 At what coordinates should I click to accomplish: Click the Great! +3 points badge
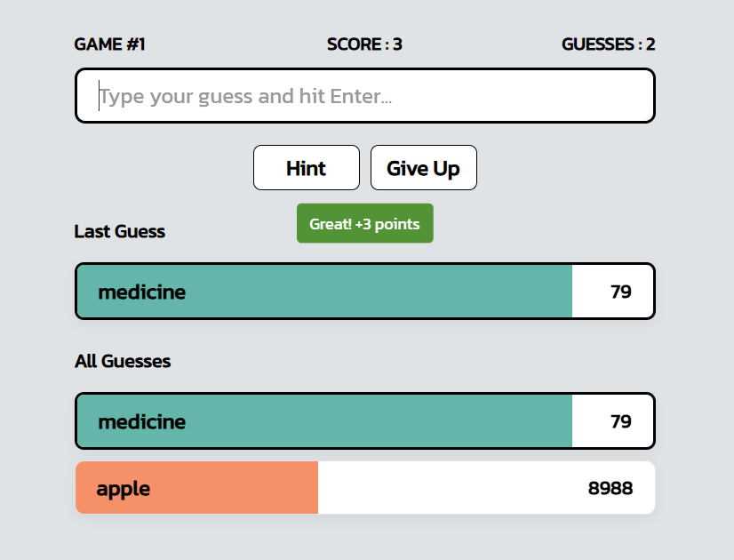point(364,223)
